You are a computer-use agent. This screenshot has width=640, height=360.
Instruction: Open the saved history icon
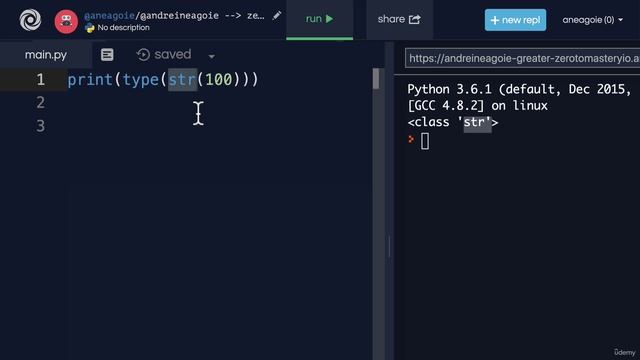tap(143, 55)
